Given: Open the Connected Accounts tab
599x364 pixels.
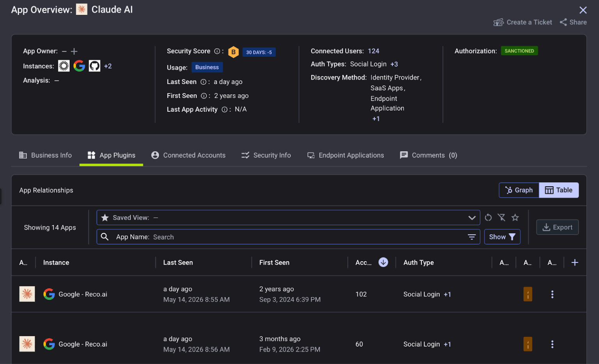Looking at the screenshot, I should tap(188, 155).
